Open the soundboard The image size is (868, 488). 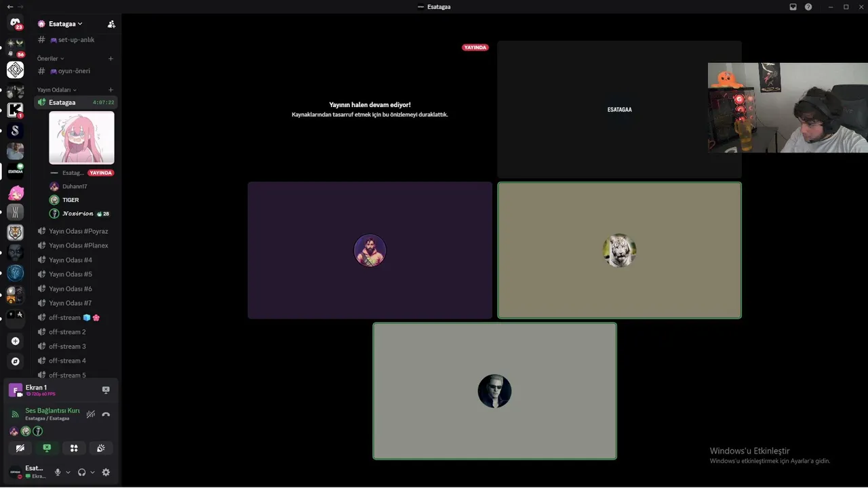point(100,448)
